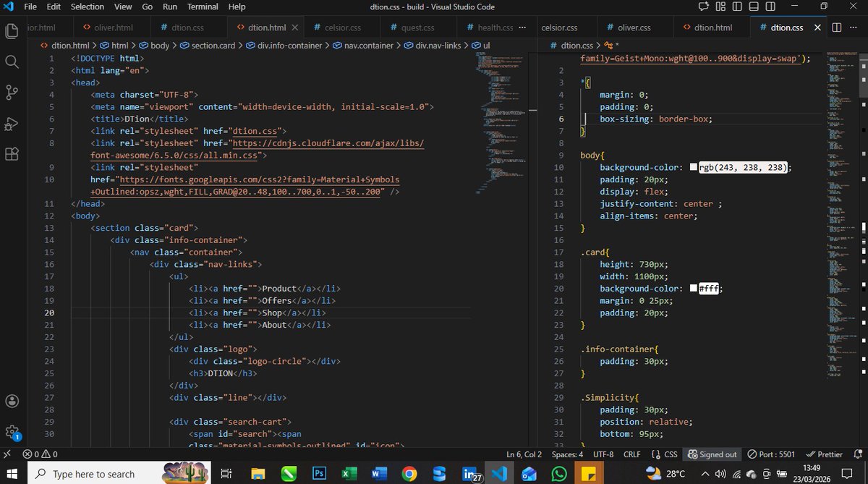This screenshot has height=484, width=868.
Task: Open the Extensions view
Action: coord(12,154)
